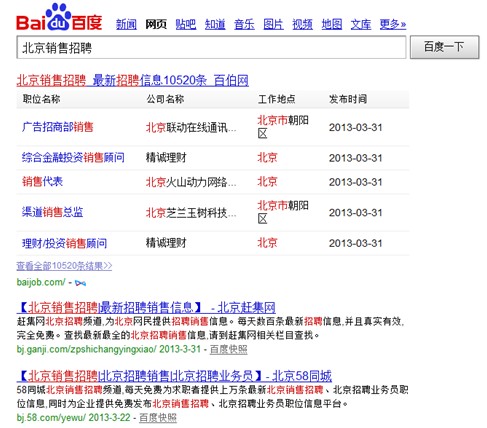The height and width of the screenshot is (428, 487).
Task: Click the baijob.com/ green URL
Action: 41,282
